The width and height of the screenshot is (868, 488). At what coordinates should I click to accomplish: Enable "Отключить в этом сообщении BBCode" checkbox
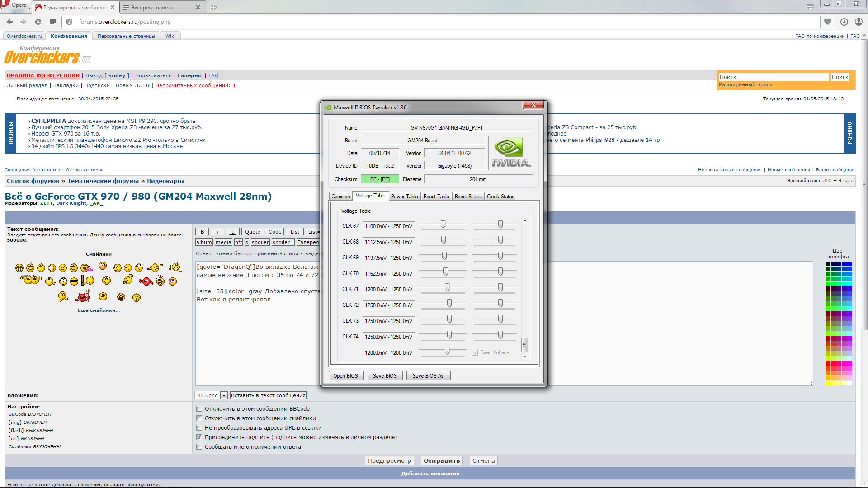point(199,409)
